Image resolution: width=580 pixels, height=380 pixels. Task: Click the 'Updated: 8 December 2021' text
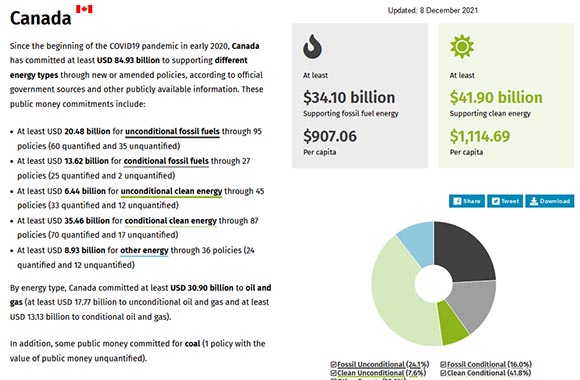[x=433, y=10]
